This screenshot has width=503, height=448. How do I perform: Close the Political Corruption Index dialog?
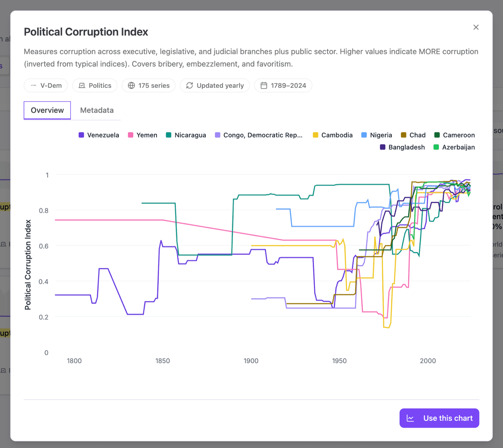click(x=476, y=27)
